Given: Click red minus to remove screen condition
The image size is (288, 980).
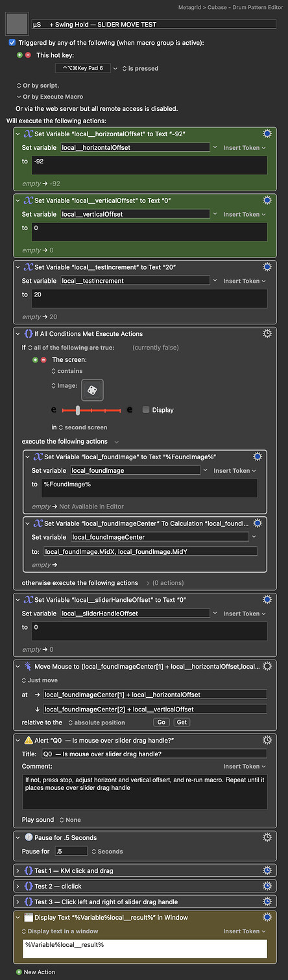Looking at the screenshot, I should click(x=43, y=359).
